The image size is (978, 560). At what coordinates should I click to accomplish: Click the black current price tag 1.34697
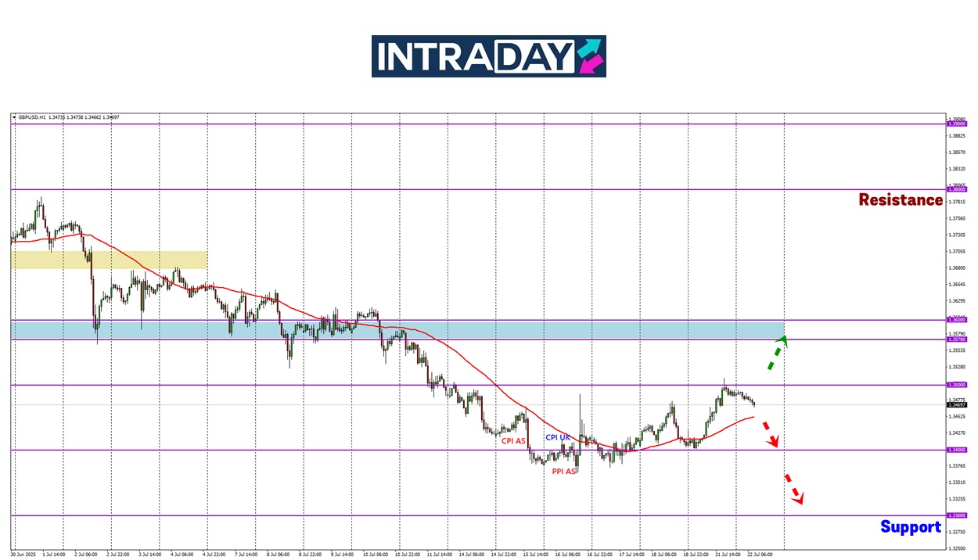pos(956,405)
